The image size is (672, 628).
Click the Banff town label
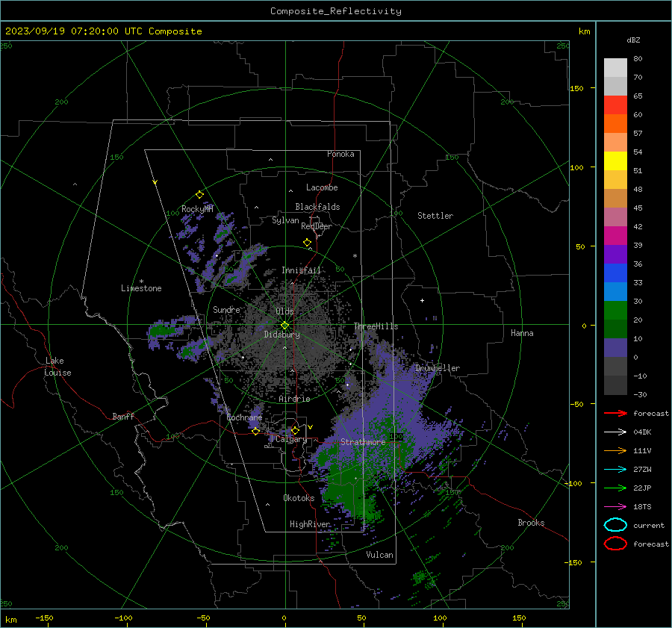(123, 416)
